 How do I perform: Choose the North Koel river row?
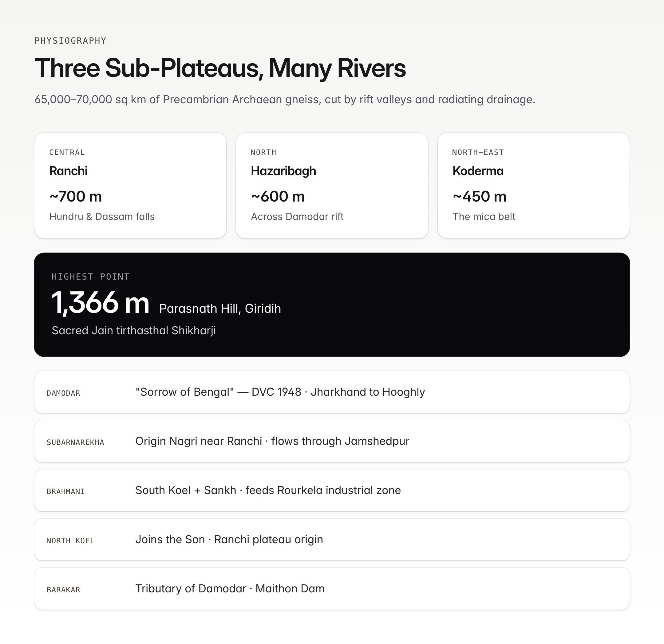point(332,539)
